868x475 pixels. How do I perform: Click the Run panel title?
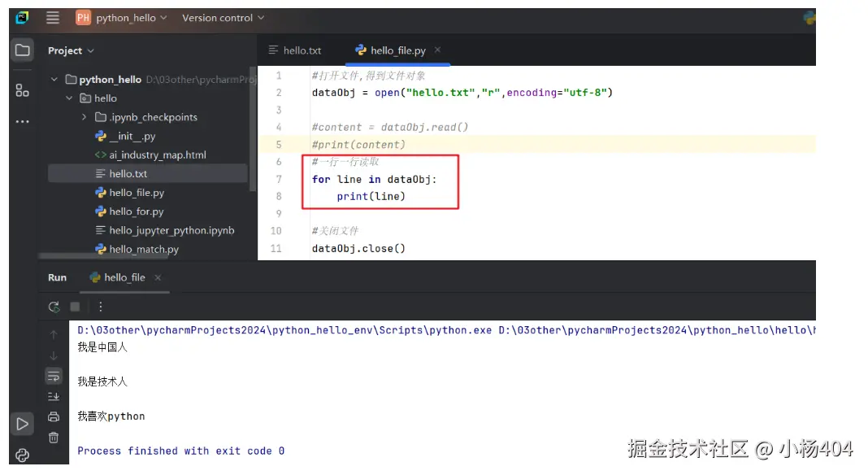tap(57, 277)
